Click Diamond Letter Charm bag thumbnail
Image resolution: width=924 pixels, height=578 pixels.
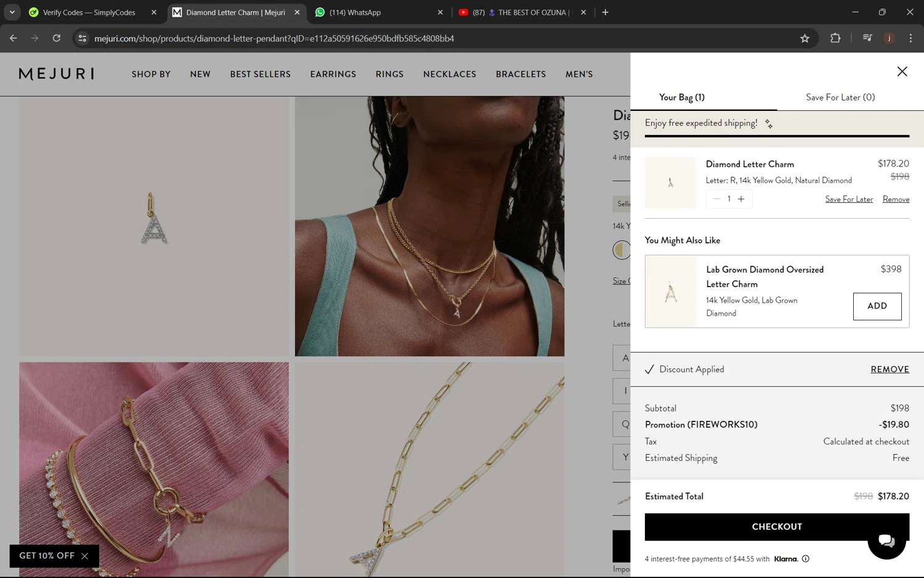(x=670, y=182)
